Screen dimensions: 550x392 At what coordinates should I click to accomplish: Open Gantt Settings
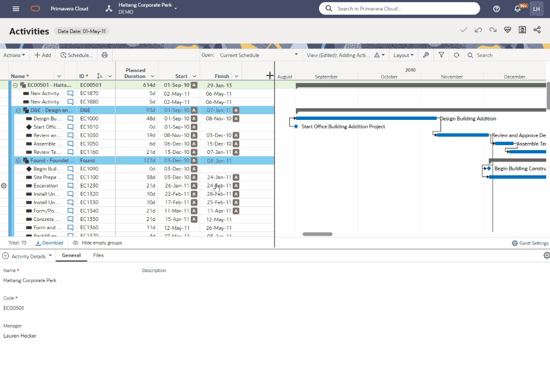click(x=530, y=243)
